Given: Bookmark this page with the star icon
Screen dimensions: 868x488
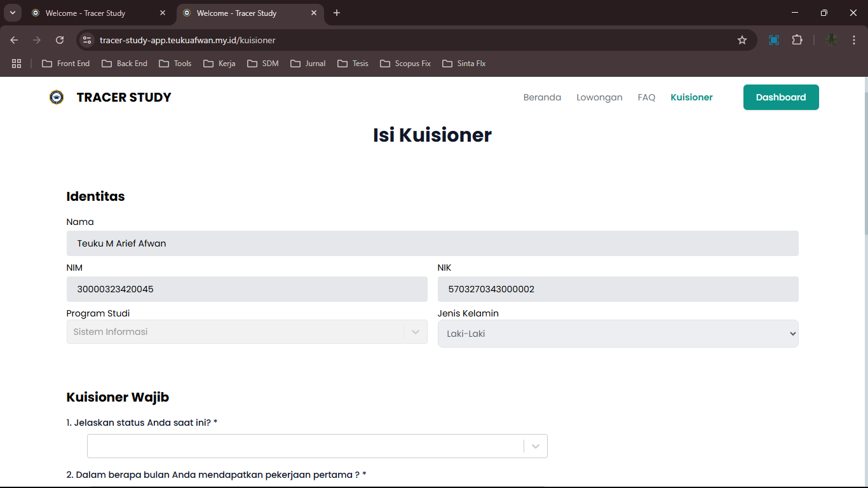Looking at the screenshot, I should 742,40.
